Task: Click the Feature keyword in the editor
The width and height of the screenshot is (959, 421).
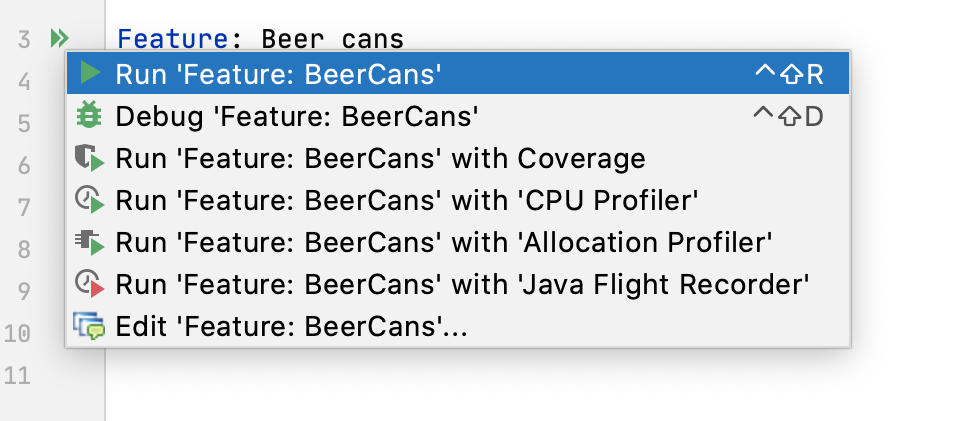Action: click(x=172, y=39)
